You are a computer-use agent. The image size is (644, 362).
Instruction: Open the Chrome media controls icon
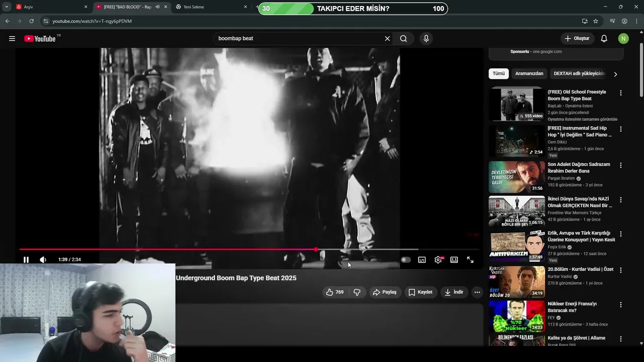pos(612,21)
